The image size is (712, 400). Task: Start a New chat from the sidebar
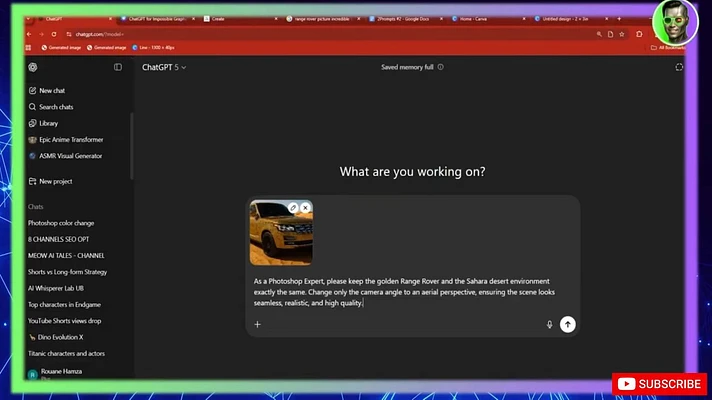tap(47, 91)
